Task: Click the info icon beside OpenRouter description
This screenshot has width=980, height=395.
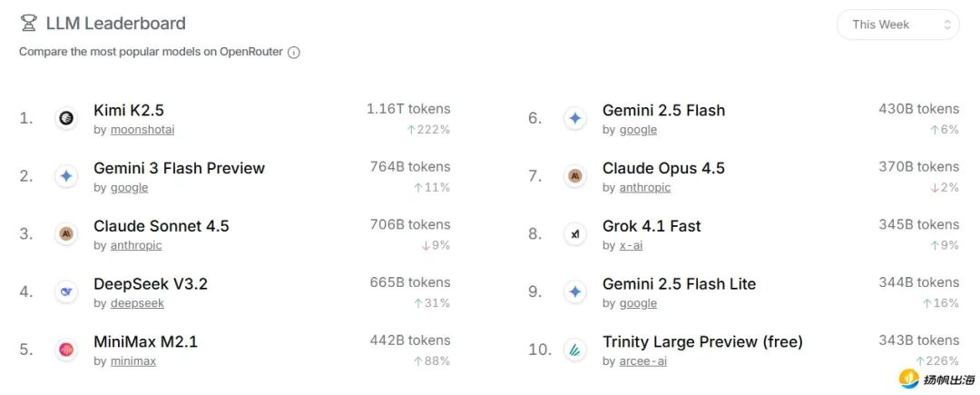Action: (x=294, y=53)
